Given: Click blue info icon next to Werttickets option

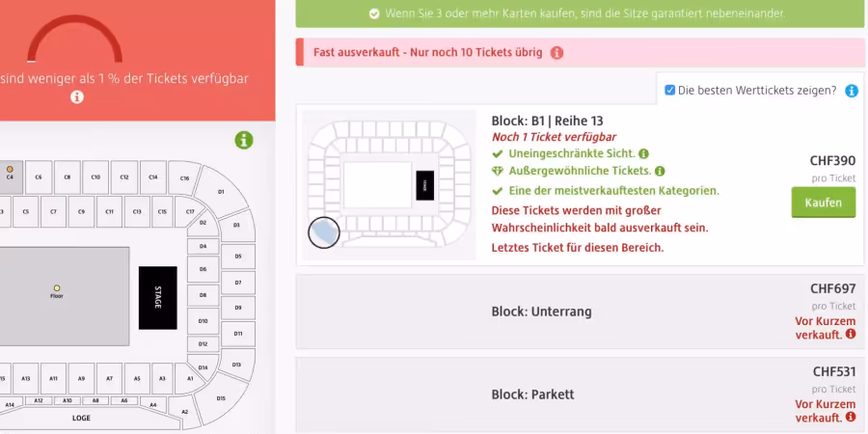Looking at the screenshot, I should 852,91.
